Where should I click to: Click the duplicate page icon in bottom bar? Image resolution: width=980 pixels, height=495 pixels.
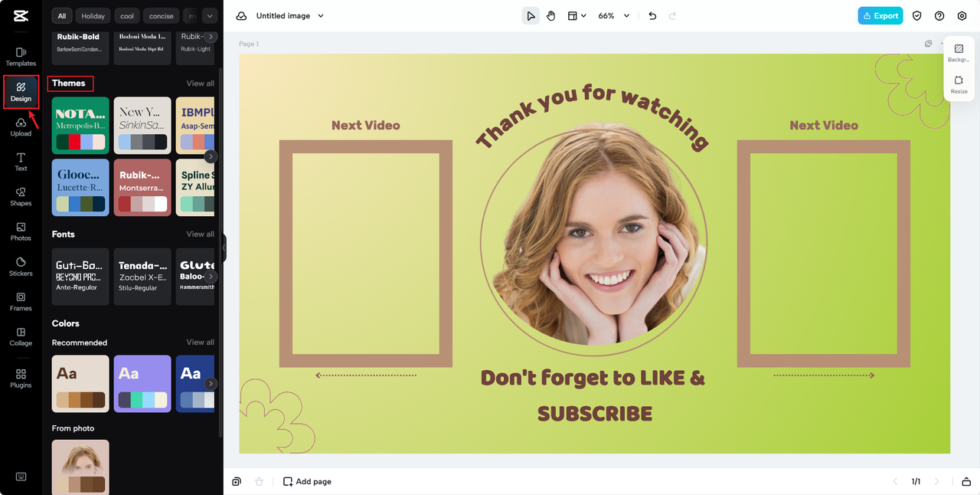(237, 481)
